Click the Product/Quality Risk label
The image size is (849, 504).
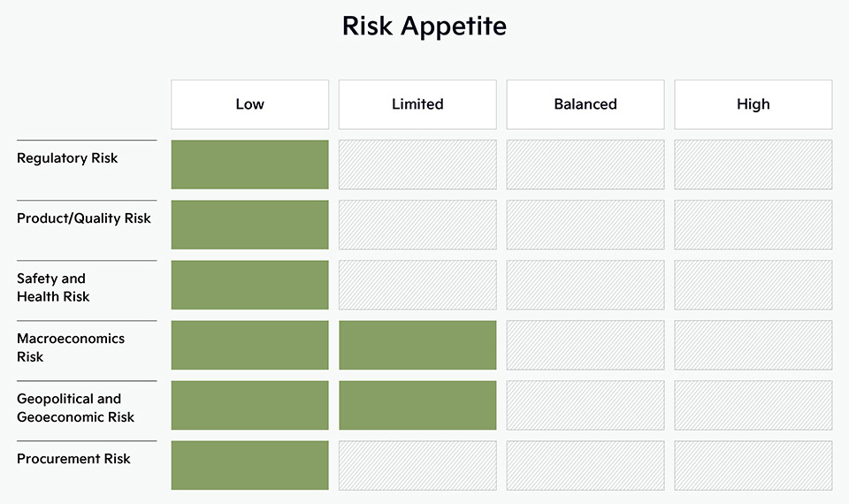click(84, 218)
